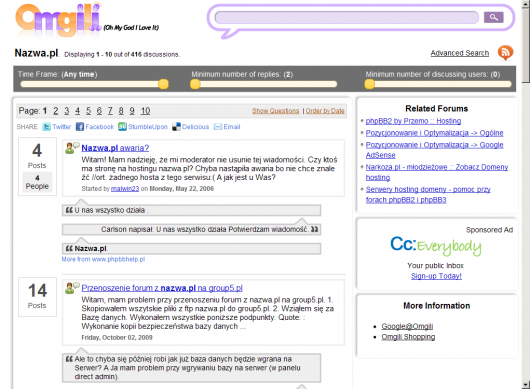The height and width of the screenshot is (389, 530).
Task: Share via StumbleUpon text link
Action: [148, 127]
